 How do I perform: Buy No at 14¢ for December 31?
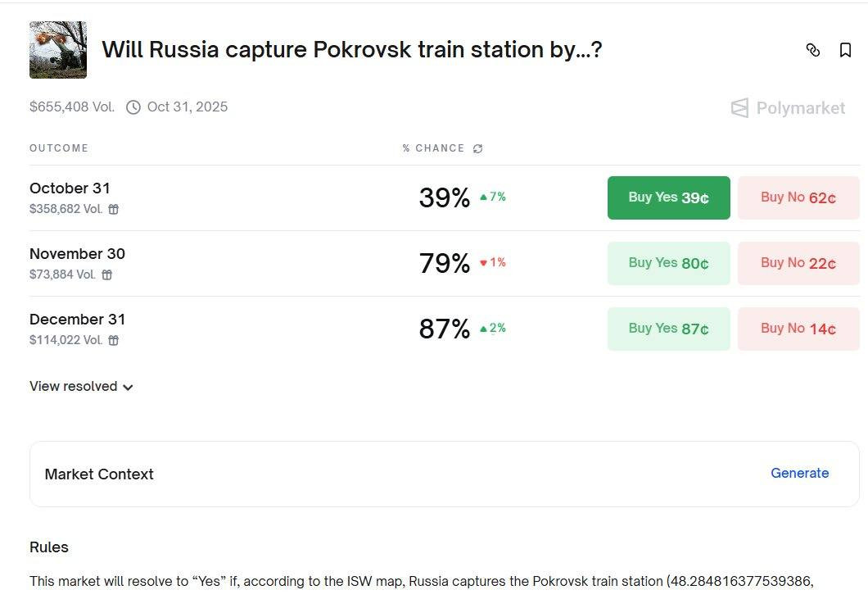tap(798, 329)
